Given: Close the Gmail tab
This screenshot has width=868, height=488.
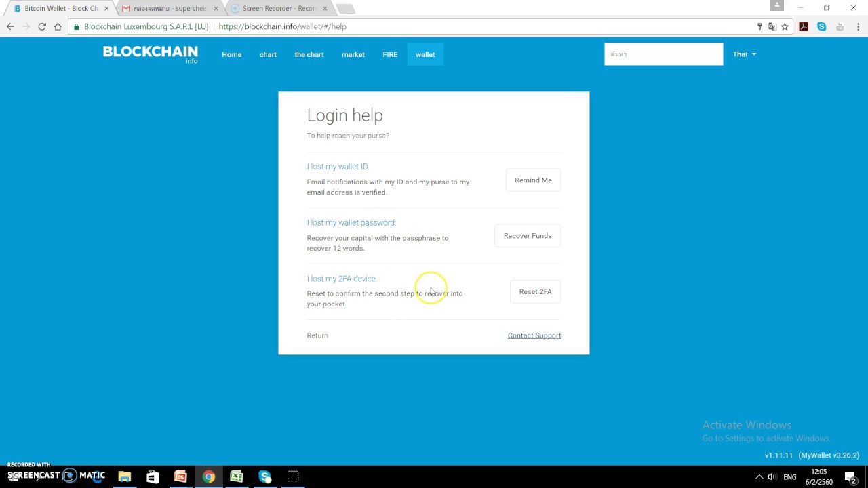Looking at the screenshot, I should [216, 9].
